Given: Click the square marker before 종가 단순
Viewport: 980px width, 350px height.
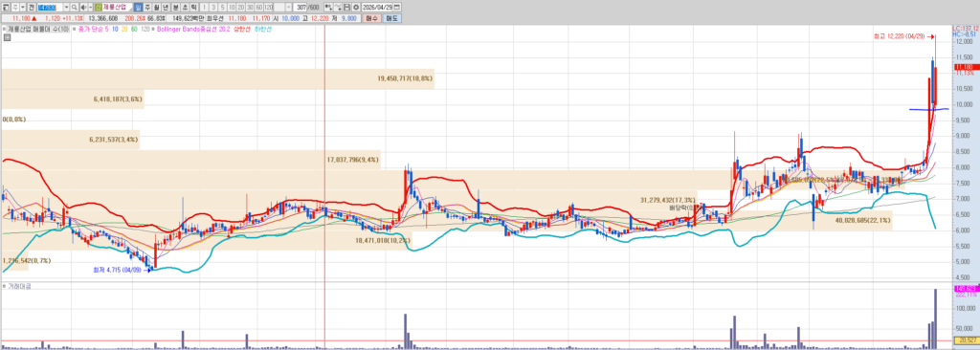Looking at the screenshot, I should (x=75, y=29).
